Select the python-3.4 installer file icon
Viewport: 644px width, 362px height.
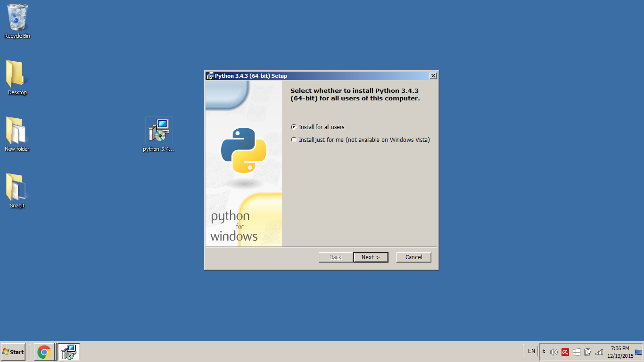tap(159, 135)
